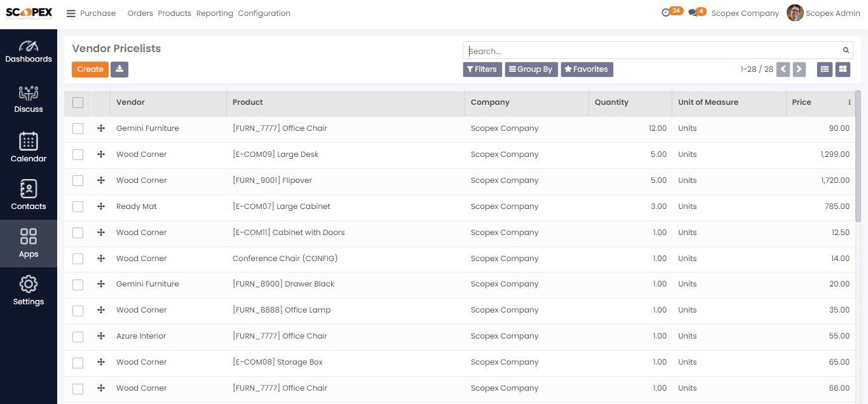868x404 pixels.
Task: Open the Settings gear in sidebar
Action: pos(29,284)
